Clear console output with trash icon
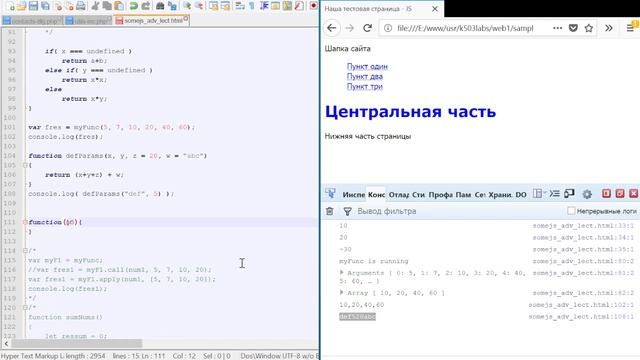This screenshot has height=360, width=640. (x=330, y=211)
